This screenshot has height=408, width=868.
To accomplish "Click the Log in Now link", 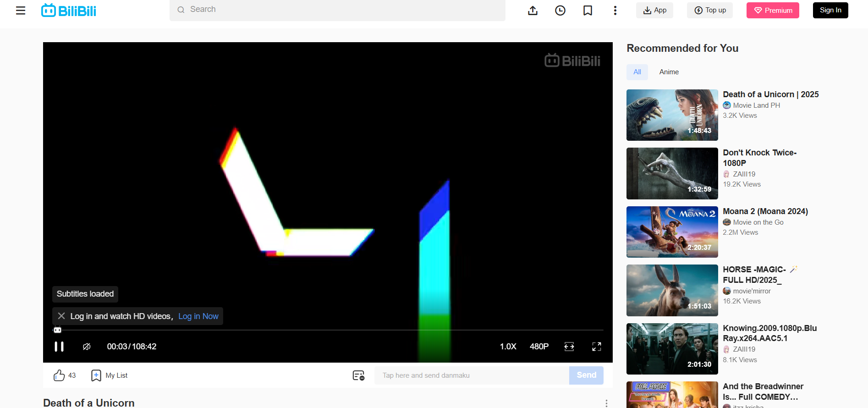I will coord(198,316).
